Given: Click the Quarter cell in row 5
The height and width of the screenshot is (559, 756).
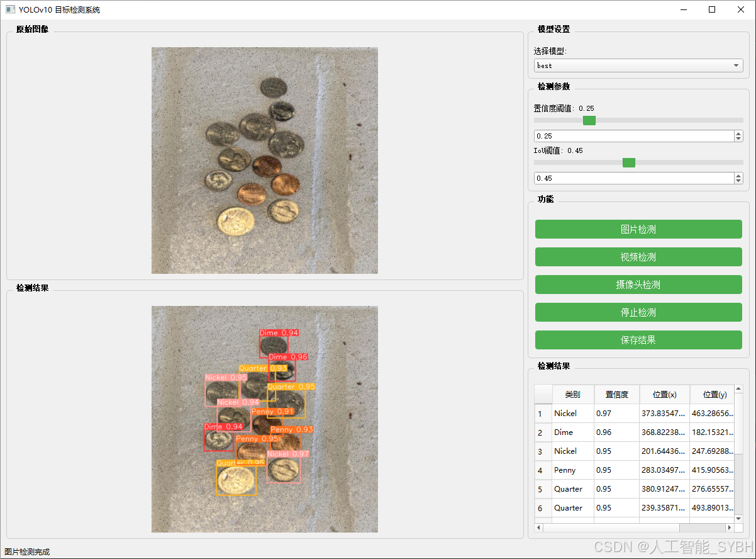Looking at the screenshot, I should pos(573,489).
